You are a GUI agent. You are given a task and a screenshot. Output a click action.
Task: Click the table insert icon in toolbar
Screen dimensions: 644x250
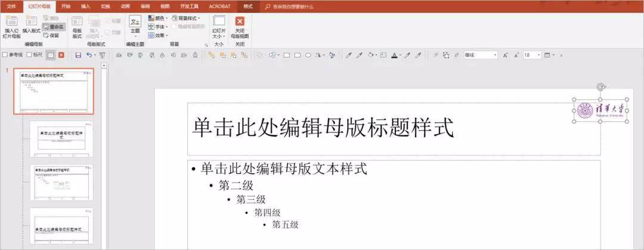547,55
